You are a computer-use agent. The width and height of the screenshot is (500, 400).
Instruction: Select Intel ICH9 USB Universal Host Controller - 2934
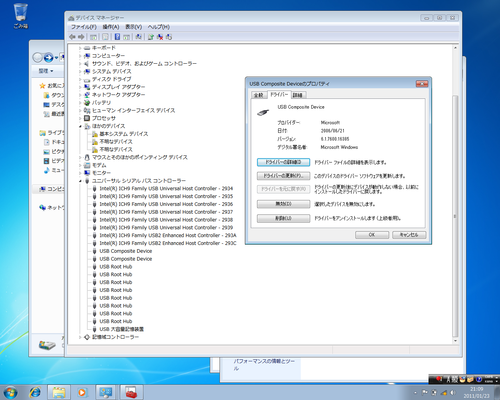(166, 189)
